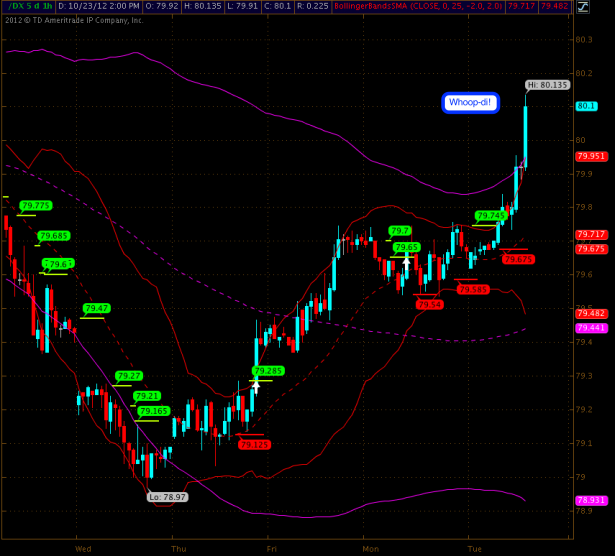Click the red 79.125 price tag
Screen dimensions: 615x556
click(254, 444)
